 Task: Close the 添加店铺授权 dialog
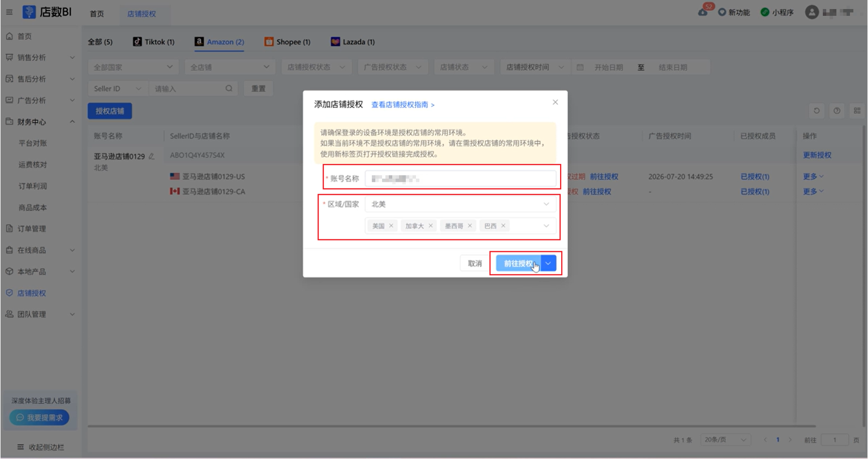coord(555,102)
